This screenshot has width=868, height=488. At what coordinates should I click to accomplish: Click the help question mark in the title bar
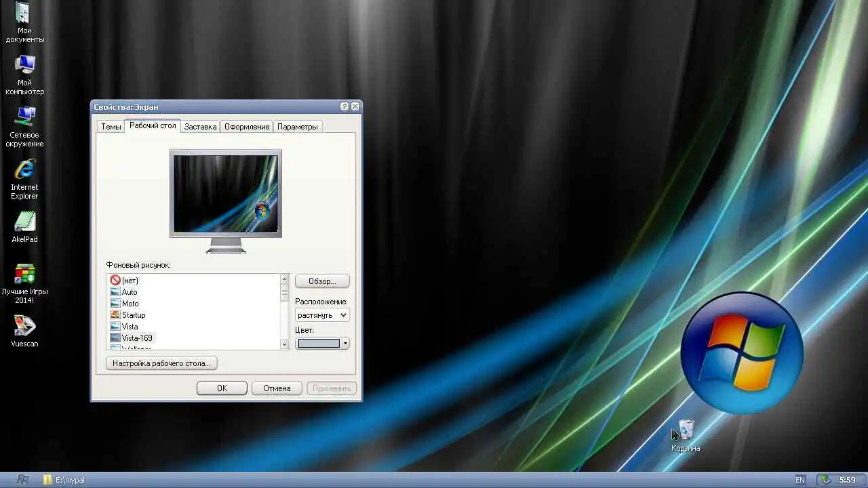coord(344,106)
